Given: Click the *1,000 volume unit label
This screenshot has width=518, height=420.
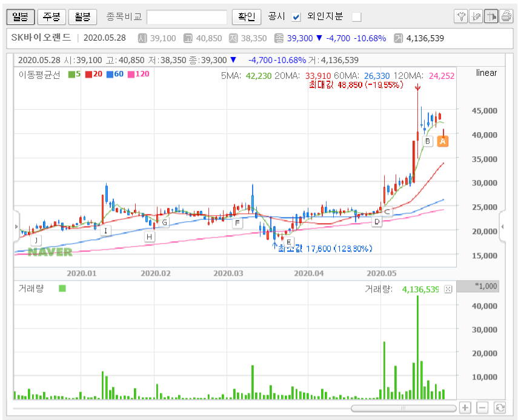Looking at the screenshot, I should pos(486,286).
